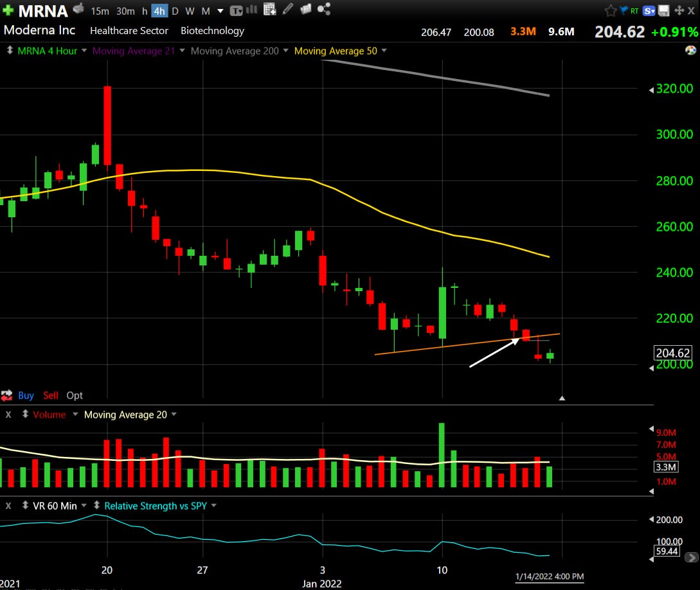Image resolution: width=700 pixels, height=590 pixels.
Task: Expand the VR 60 Min dropdown arrow
Action: pyautogui.click(x=84, y=505)
